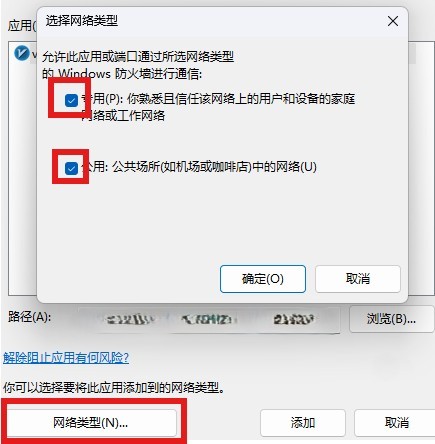
Task: Focus the 路径(A) path input field
Action: pyautogui.click(x=209, y=320)
